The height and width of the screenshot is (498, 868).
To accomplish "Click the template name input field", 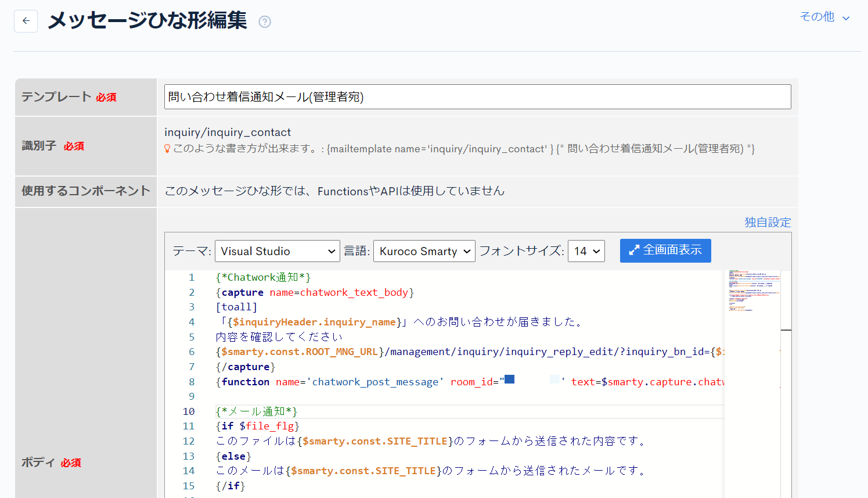I will 477,97.
